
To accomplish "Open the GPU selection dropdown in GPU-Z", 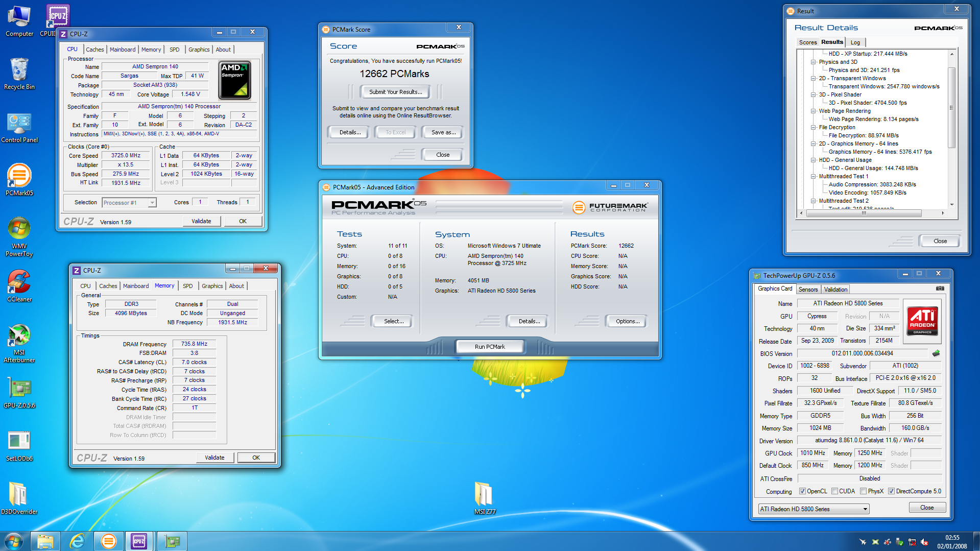I will 814,509.
